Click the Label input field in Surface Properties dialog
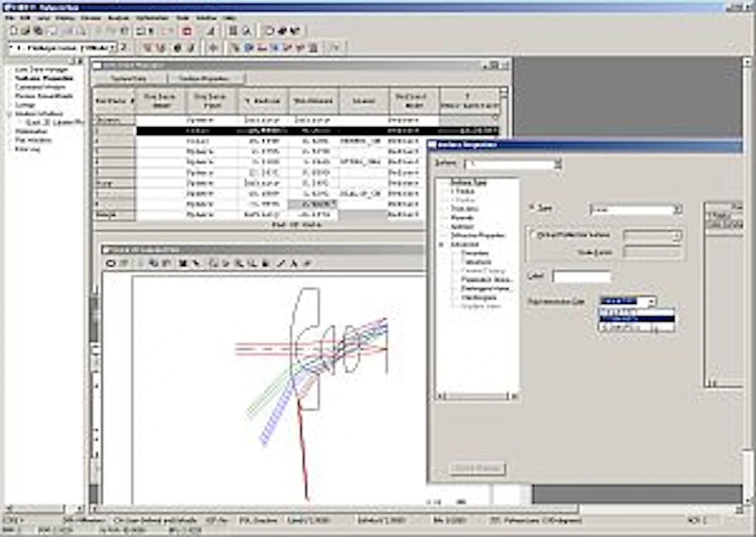This screenshot has height=537, width=756. tap(581, 277)
